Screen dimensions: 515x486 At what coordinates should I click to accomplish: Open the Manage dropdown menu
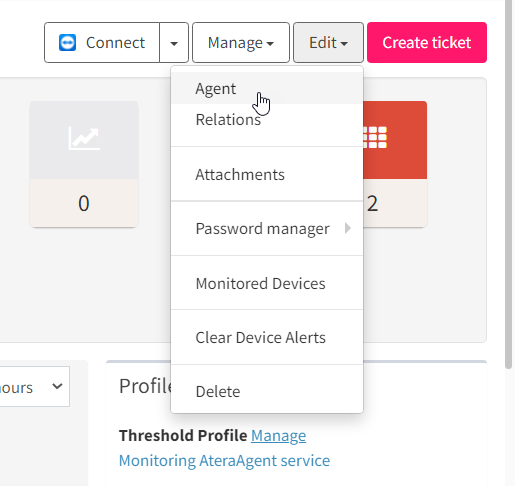coord(241,43)
